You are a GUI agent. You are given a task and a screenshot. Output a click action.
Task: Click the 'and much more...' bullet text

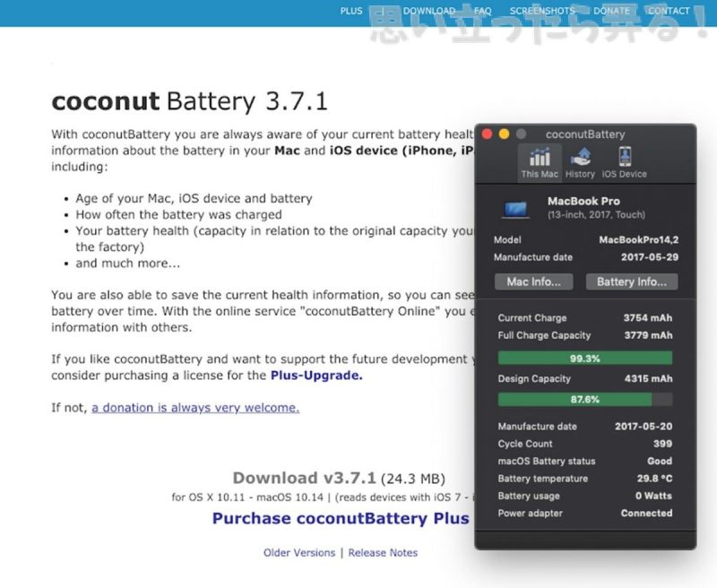pyautogui.click(x=127, y=264)
